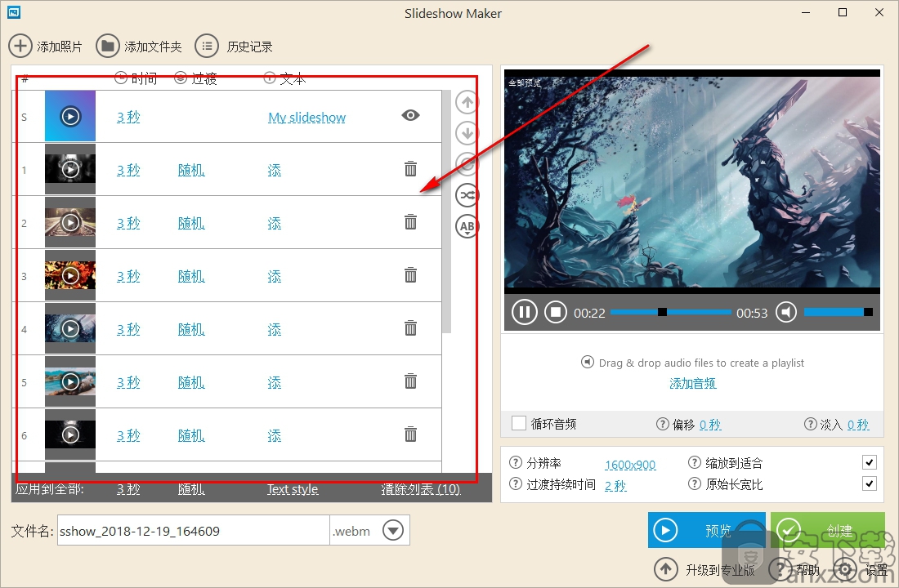The height and width of the screenshot is (588, 899).
Task: Click help icon beside audio offset
Action: (662, 424)
